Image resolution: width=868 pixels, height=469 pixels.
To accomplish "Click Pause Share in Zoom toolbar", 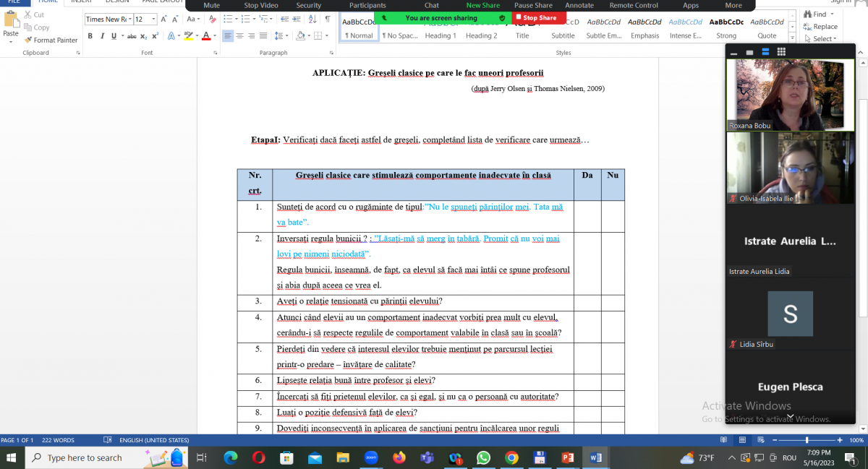I will [533, 5].
